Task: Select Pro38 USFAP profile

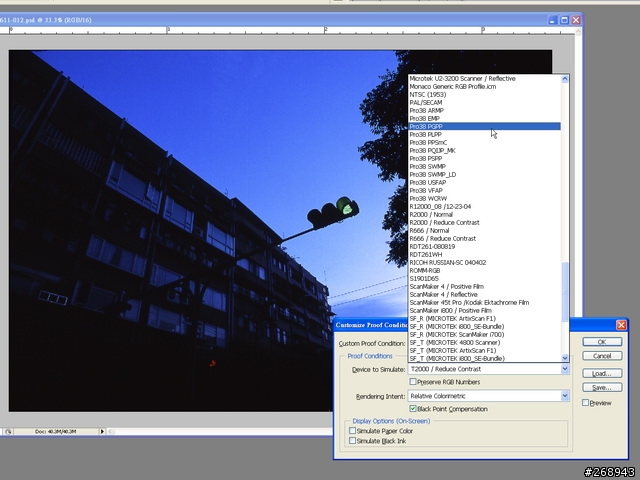Action: (484, 182)
